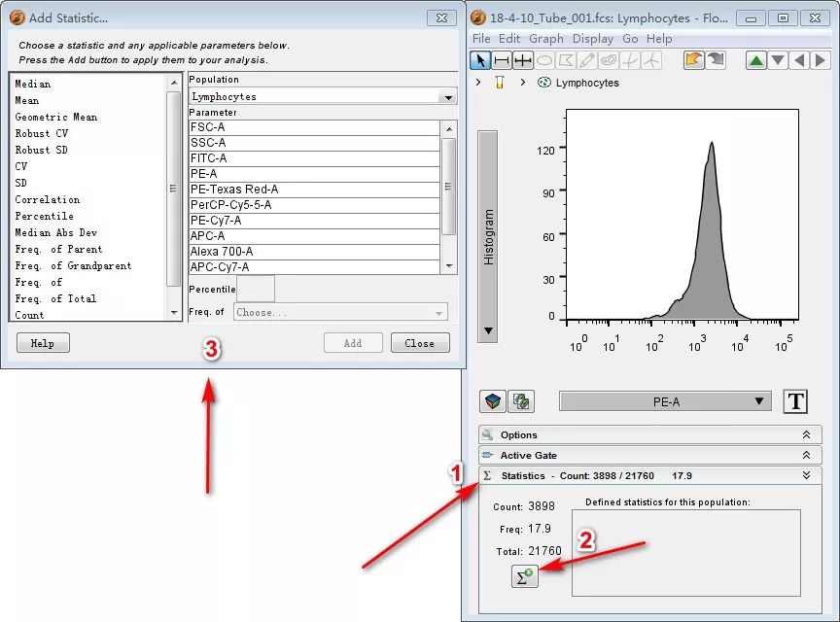Screen dimensions: 840x622
Task: Select the Count statistic
Action: [x=29, y=315]
